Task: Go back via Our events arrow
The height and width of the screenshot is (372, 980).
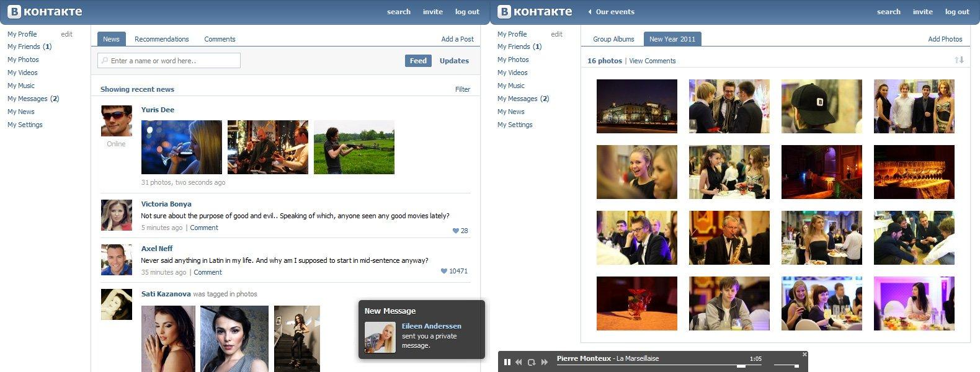Action: pyautogui.click(x=590, y=12)
